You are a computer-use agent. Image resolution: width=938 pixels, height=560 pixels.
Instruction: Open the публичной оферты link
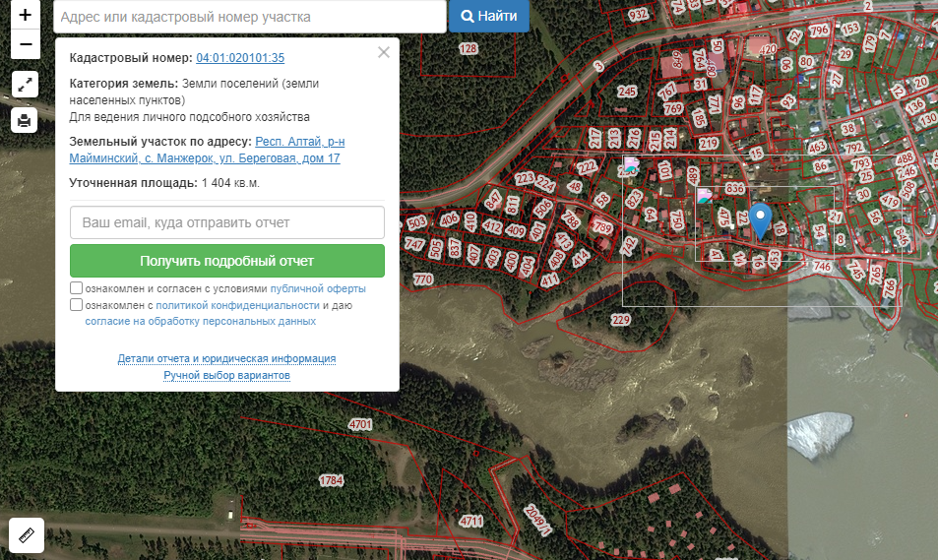pyautogui.click(x=318, y=288)
